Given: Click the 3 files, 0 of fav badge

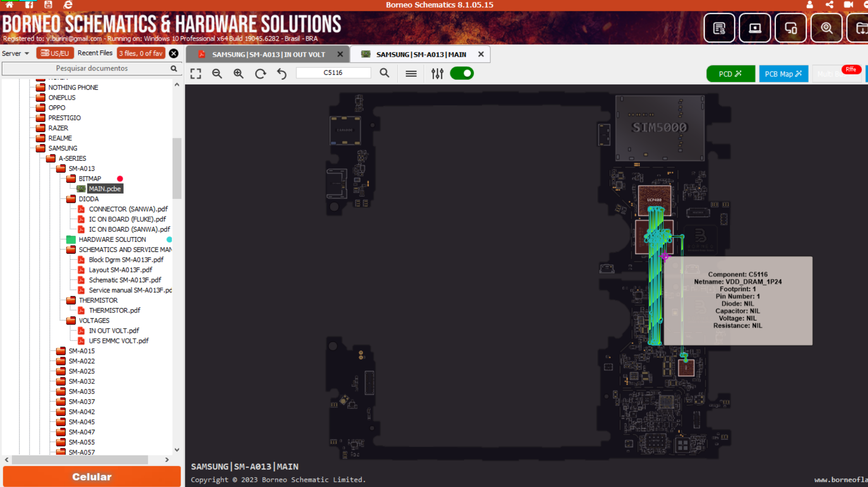Looking at the screenshot, I should (x=141, y=53).
